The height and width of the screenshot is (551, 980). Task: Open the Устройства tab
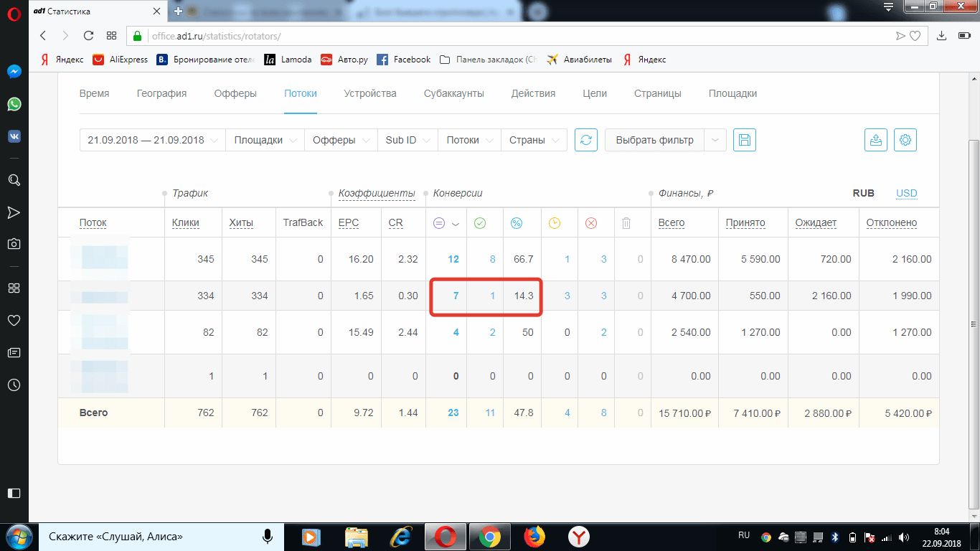(x=369, y=93)
